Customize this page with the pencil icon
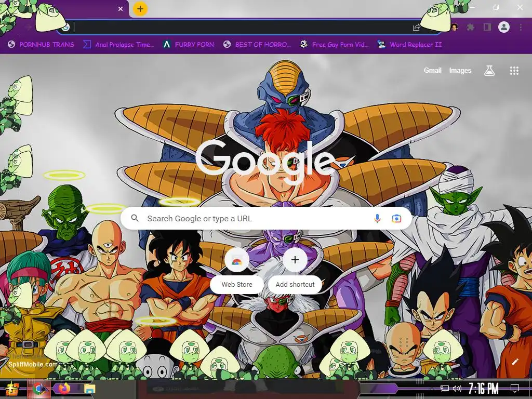This screenshot has width=532, height=399. (515, 362)
